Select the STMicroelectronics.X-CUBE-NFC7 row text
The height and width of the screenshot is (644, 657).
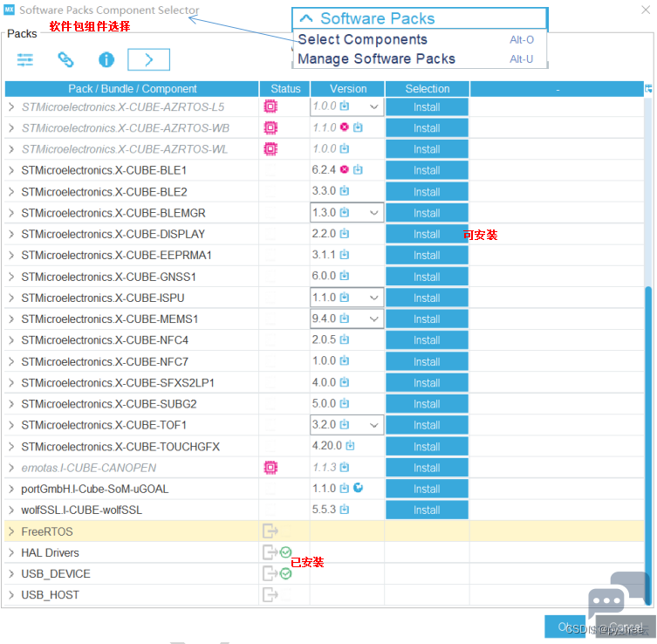(105, 361)
